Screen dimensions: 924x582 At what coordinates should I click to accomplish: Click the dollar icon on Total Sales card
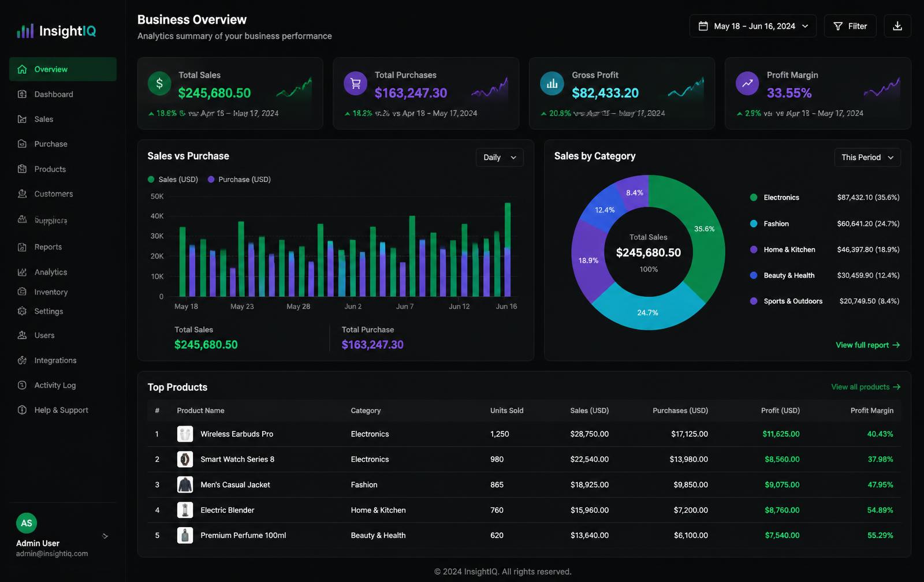coord(159,83)
